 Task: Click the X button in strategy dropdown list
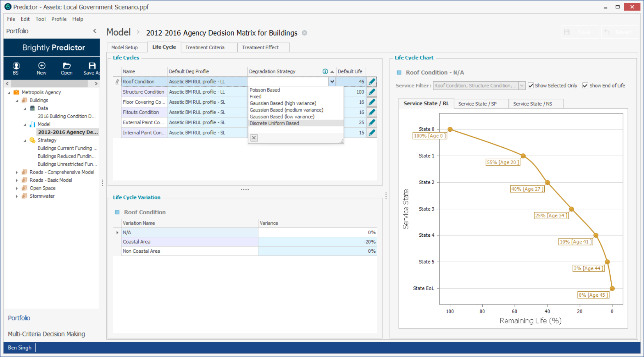(x=254, y=138)
